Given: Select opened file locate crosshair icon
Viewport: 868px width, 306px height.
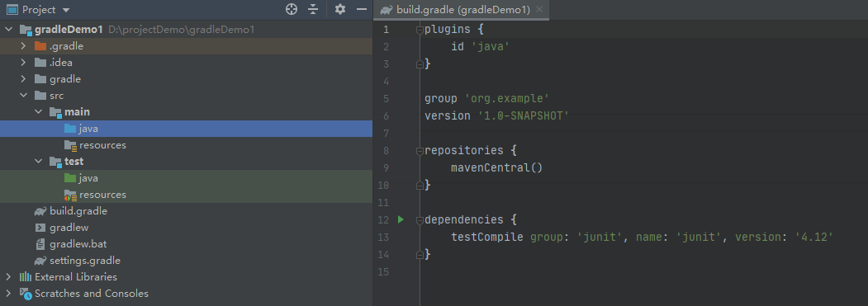Looking at the screenshot, I should coord(292,9).
